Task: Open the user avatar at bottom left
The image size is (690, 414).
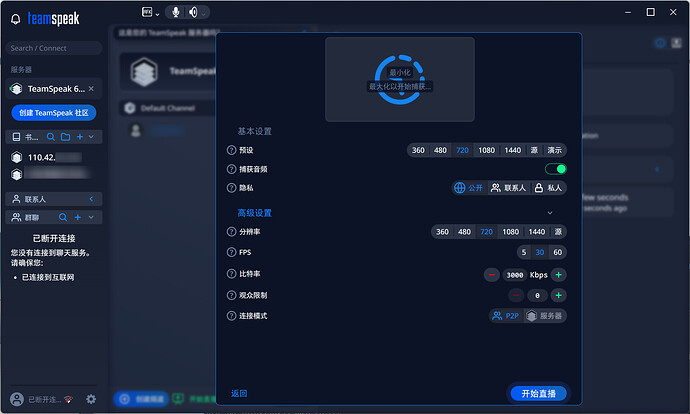Action: [17, 399]
